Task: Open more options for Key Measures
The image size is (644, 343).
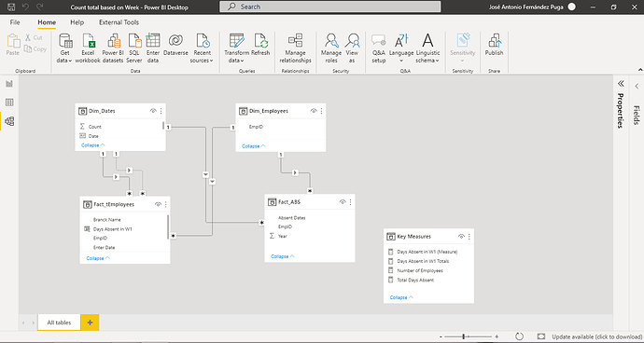Action: coord(469,237)
